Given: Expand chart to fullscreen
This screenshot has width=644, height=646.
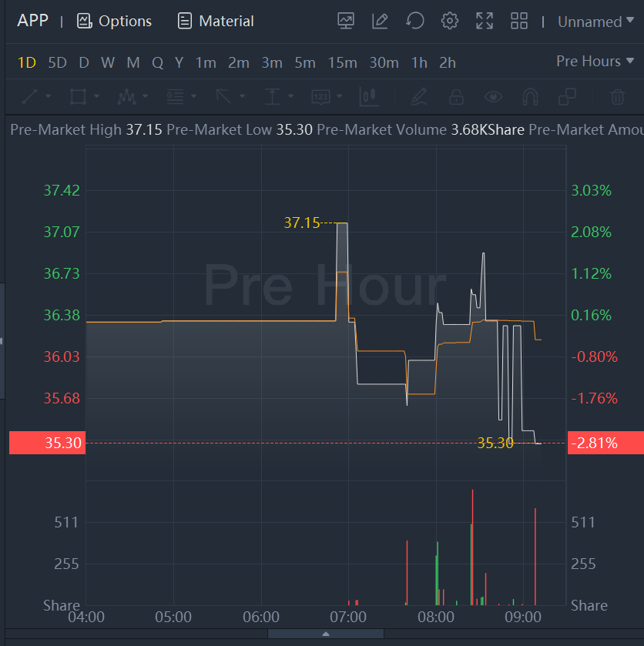Looking at the screenshot, I should 485,22.
